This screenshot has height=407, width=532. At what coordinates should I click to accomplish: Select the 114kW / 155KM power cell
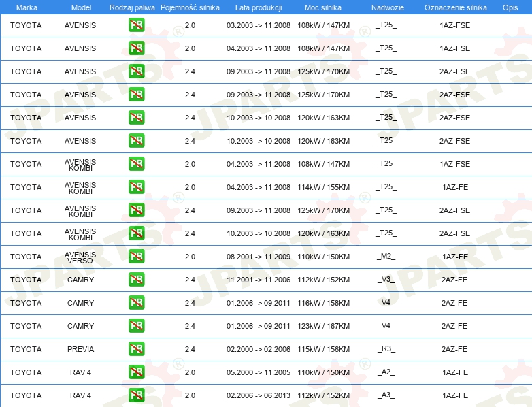coord(323,187)
